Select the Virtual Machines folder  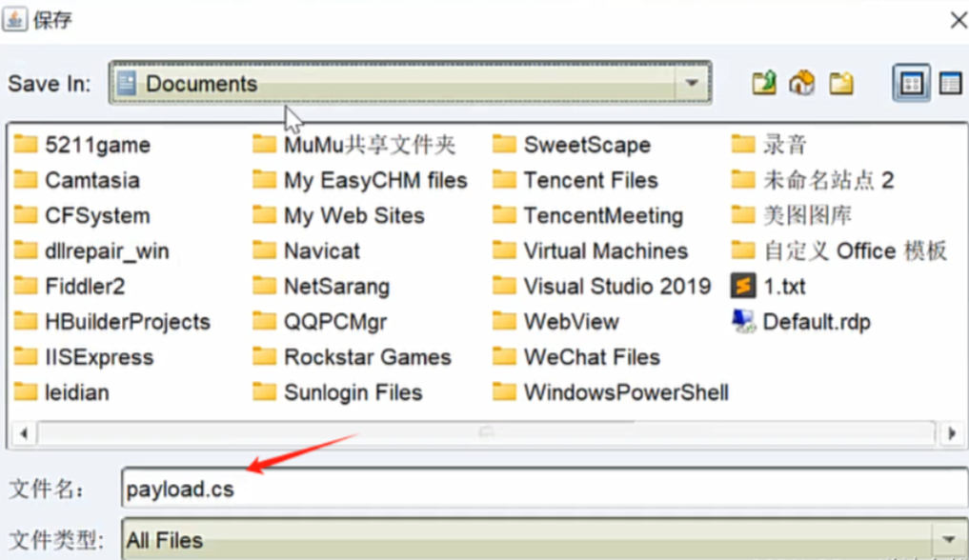pos(590,251)
